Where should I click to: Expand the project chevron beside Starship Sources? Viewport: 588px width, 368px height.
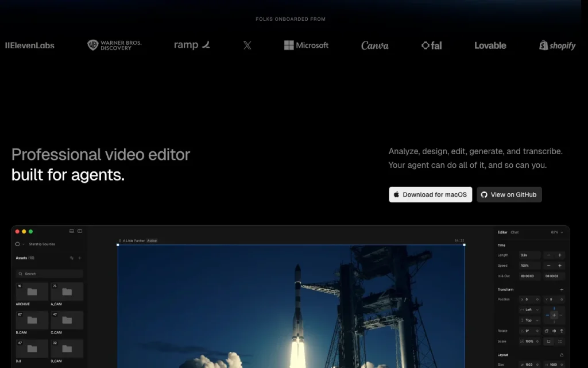tap(23, 244)
